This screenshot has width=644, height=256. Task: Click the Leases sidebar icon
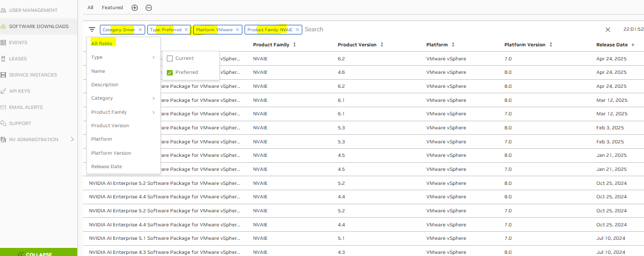click(x=3, y=59)
